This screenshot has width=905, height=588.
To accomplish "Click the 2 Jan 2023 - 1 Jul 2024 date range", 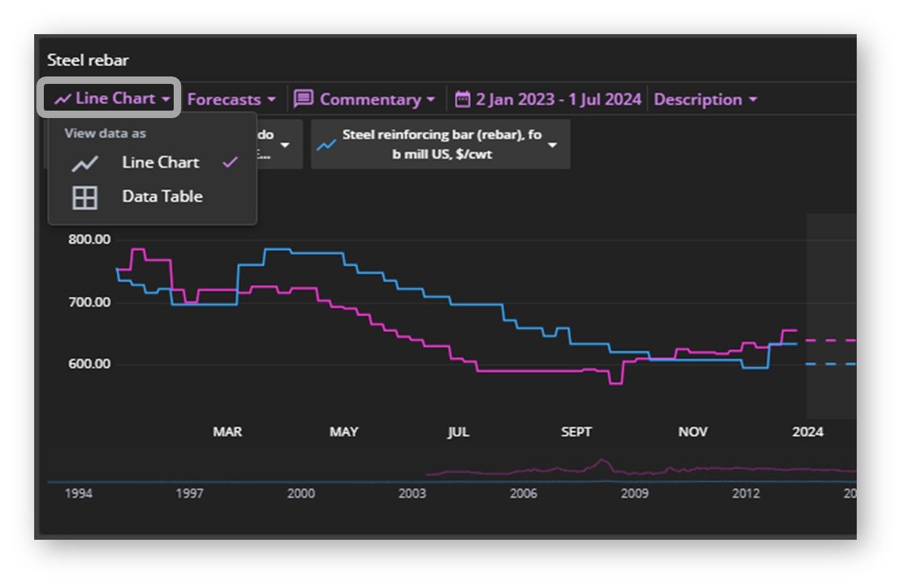I will (x=558, y=99).
